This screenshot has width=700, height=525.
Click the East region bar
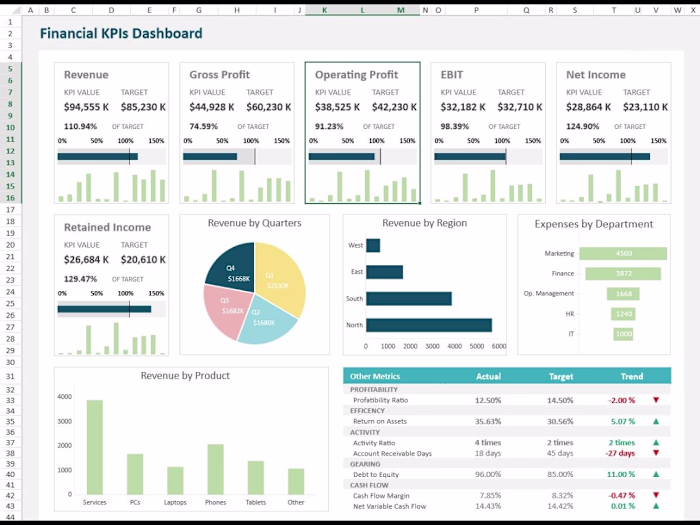384,272
